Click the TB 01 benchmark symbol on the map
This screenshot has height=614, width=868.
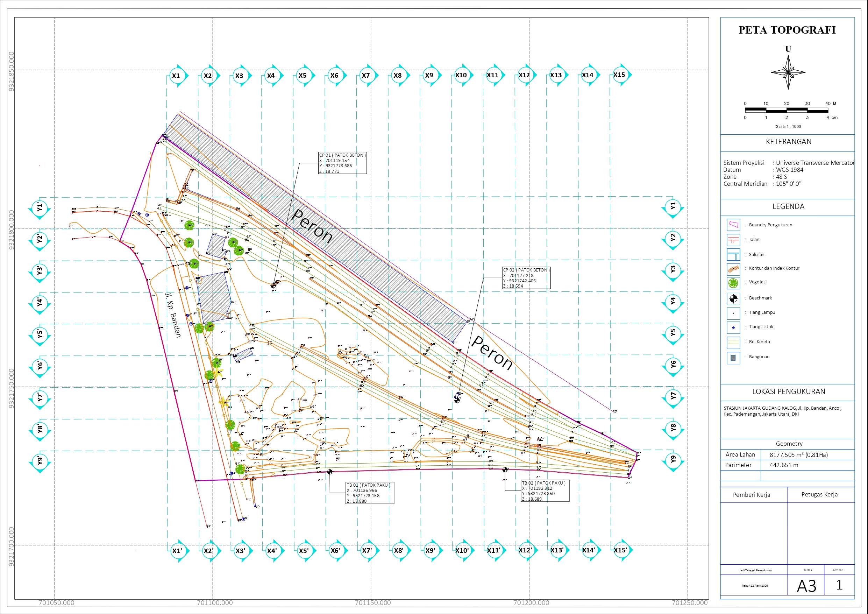tap(330, 472)
